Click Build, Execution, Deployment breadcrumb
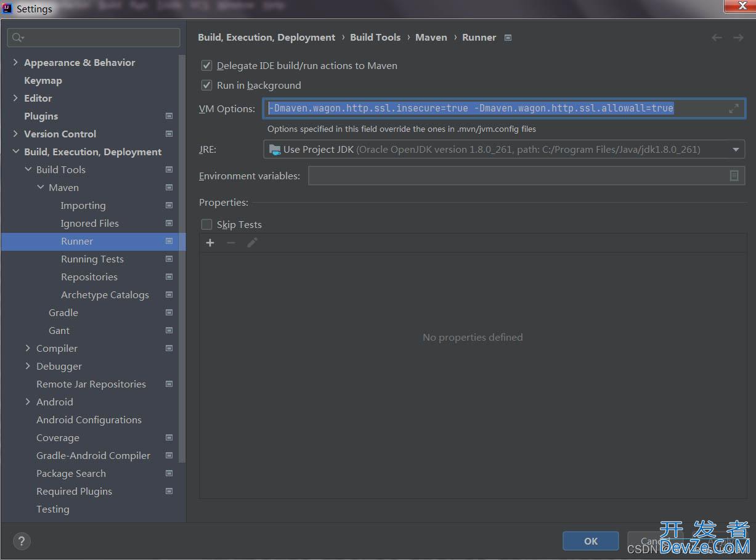The width and height of the screenshot is (756, 560). pos(267,37)
